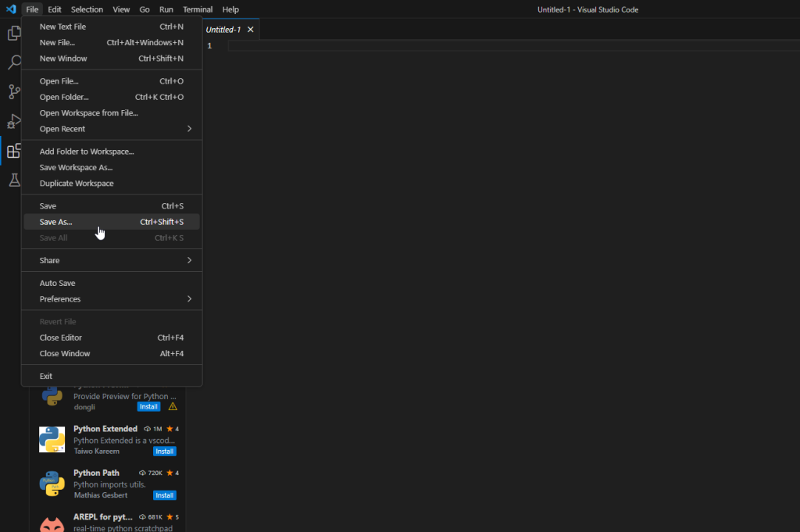Viewport: 800px width, 532px height.
Task: Install the Python Extended extension
Action: click(x=164, y=452)
